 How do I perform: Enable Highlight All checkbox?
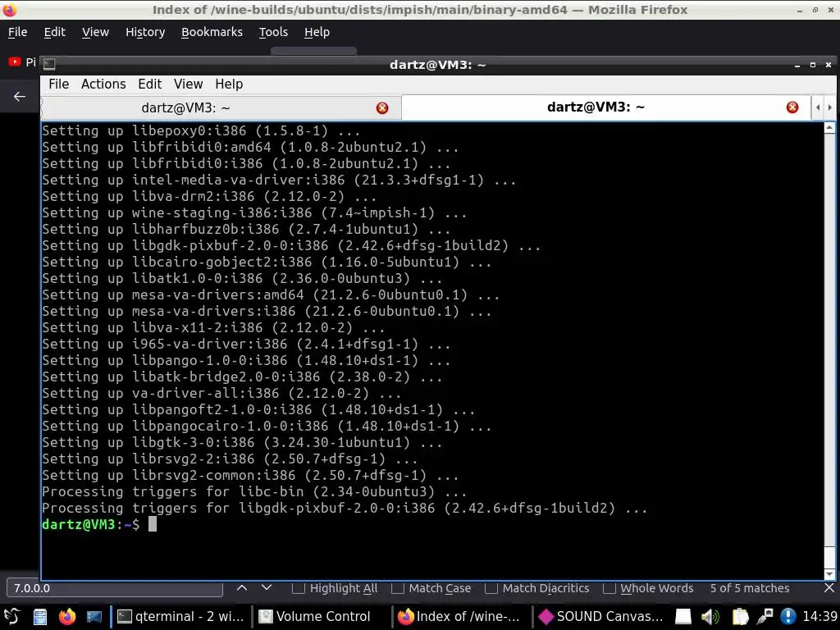[x=299, y=588]
